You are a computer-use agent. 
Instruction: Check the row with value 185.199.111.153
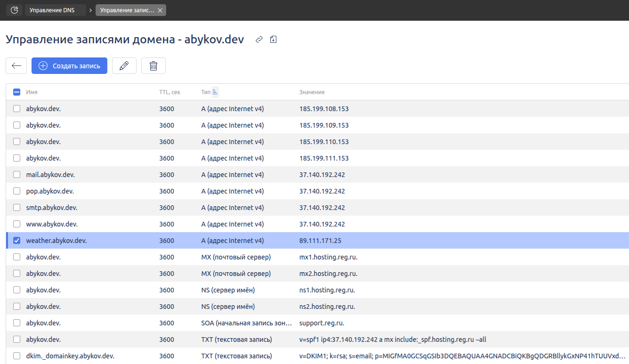(16, 158)
